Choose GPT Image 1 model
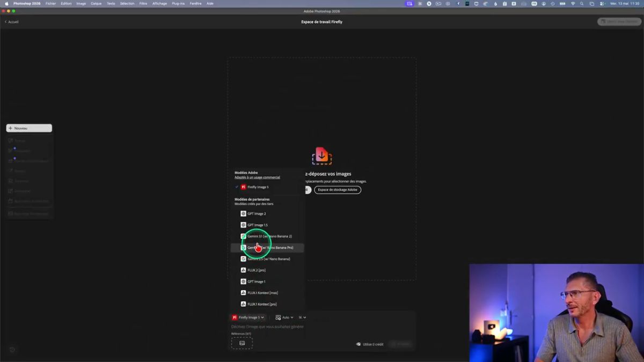The width and height of the screenshot is (644, 362). coord(267,282)
